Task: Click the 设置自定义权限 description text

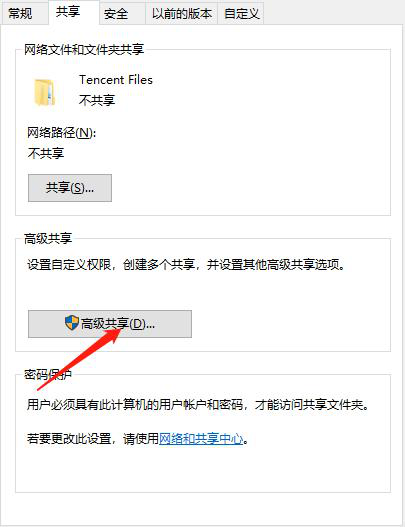Action: click(186, 265)
